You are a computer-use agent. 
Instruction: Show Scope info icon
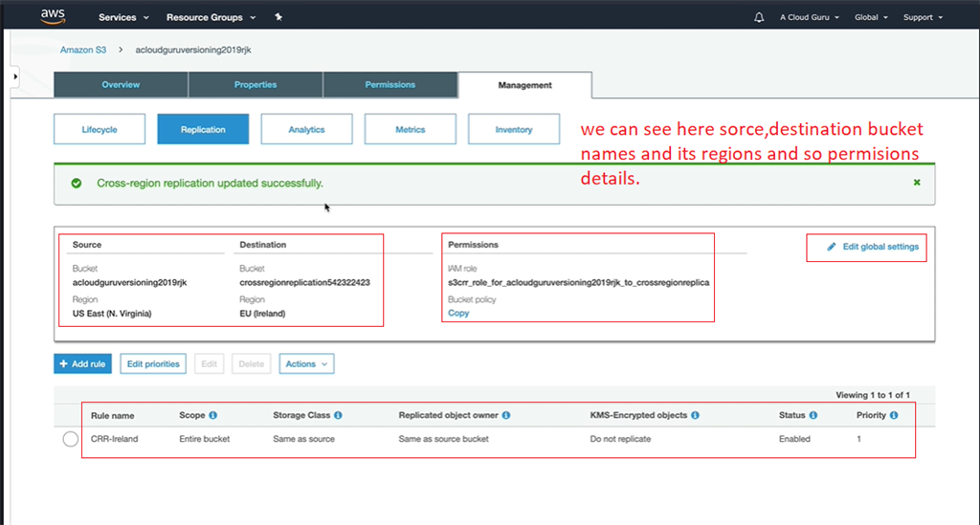click(213, 415)
